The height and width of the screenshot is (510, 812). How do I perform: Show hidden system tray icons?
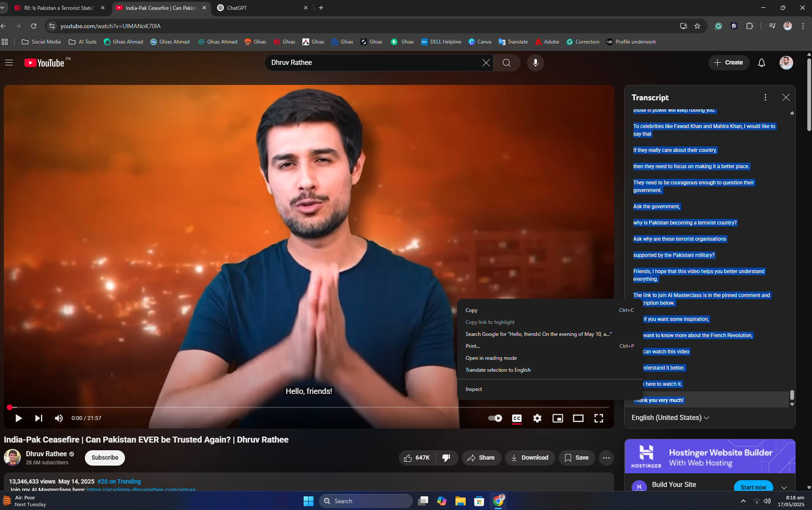tap(743, 501)
